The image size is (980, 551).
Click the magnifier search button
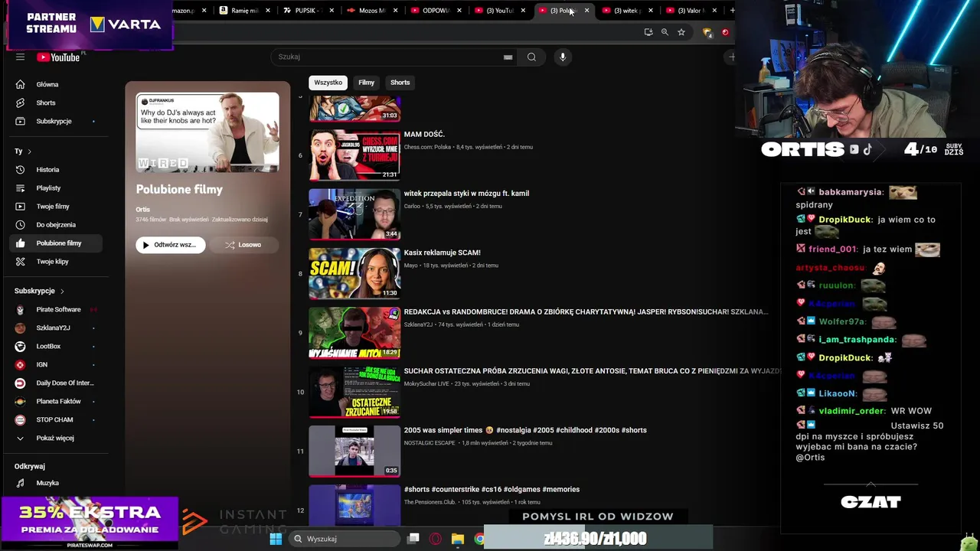[531, 57]
